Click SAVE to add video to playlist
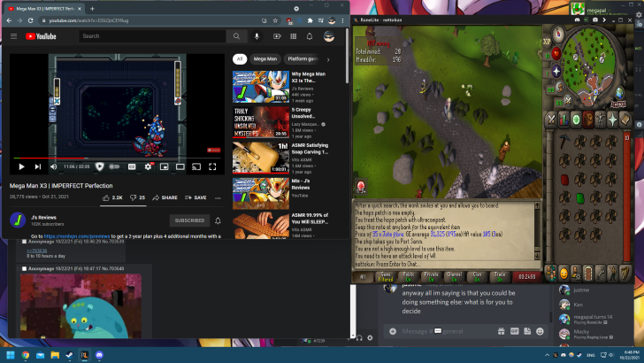 (x=195, y=197)
